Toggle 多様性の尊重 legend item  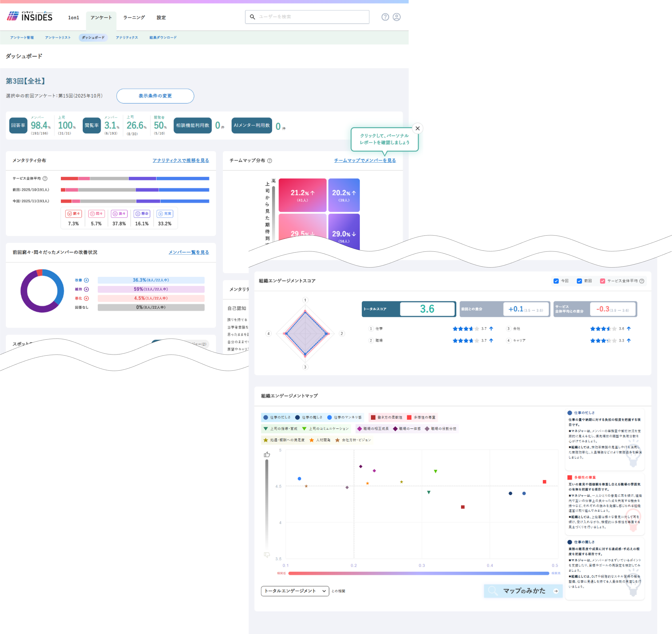pyautogui.click(x=421, y=418)
